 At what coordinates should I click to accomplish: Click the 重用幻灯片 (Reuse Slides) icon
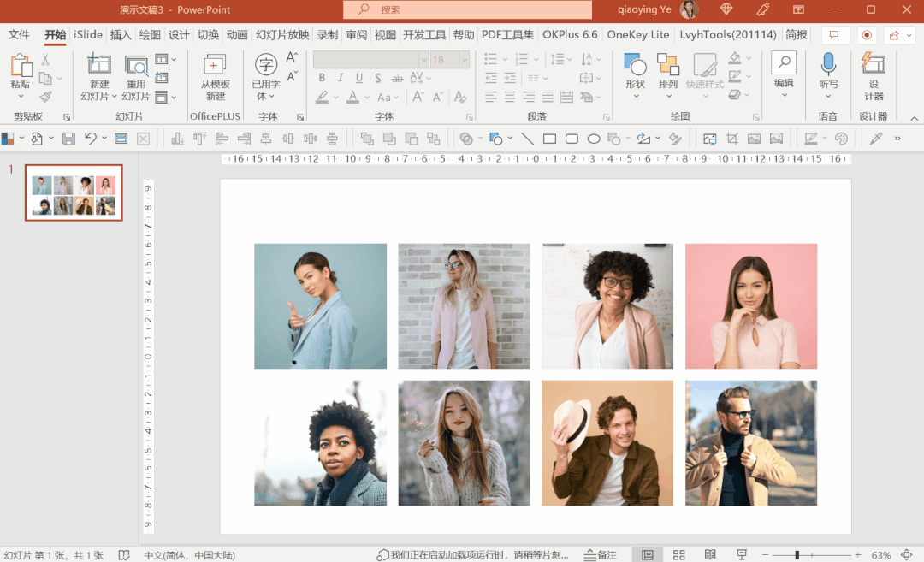[136, 65]
